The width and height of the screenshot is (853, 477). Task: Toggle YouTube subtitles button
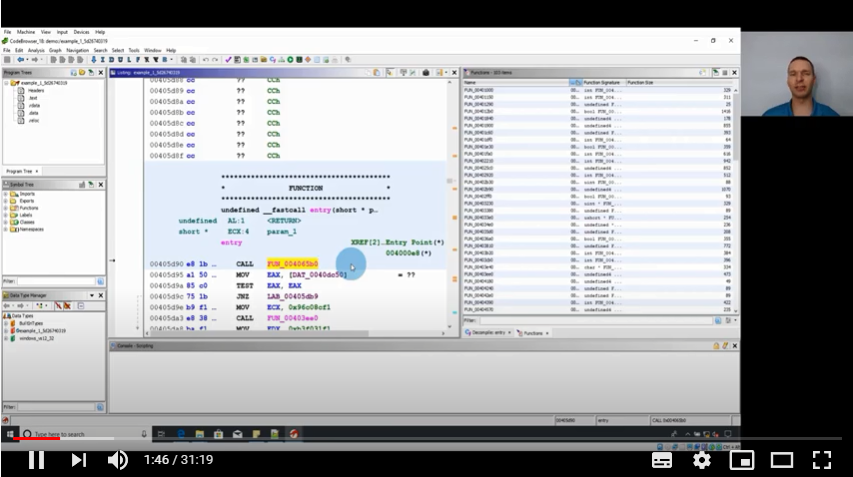(662, 460)
